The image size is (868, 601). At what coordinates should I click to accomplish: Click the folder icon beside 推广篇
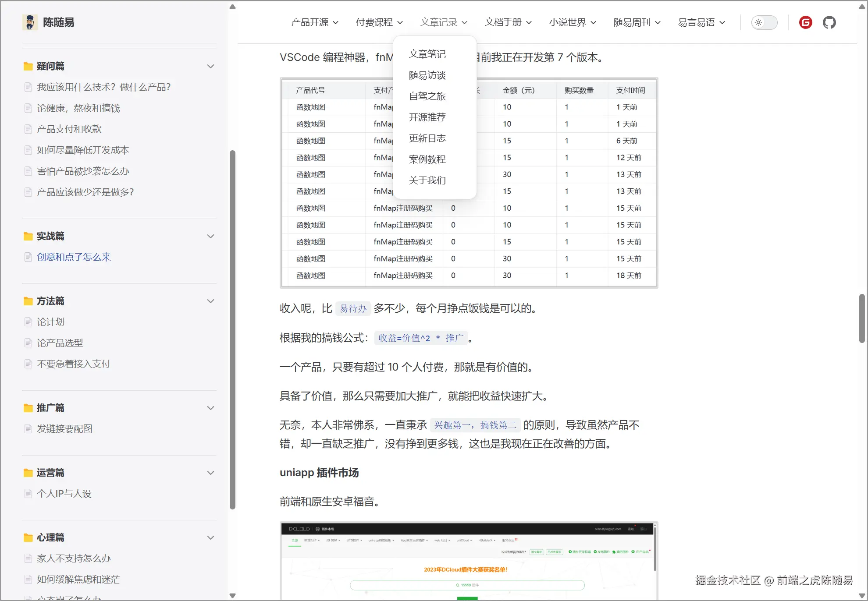tap(27, 407)
